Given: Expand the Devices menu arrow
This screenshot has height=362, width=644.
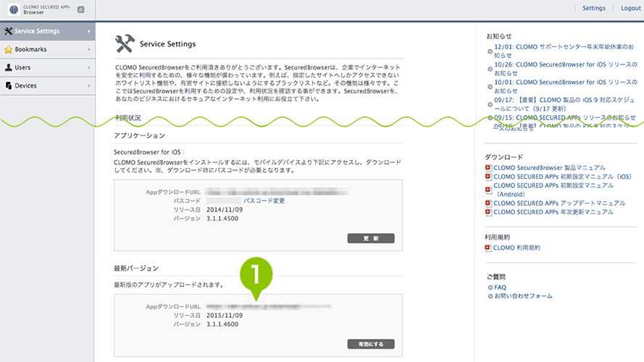Looking at the screenshot, I should pyautogui.click(x=88, y=85).
